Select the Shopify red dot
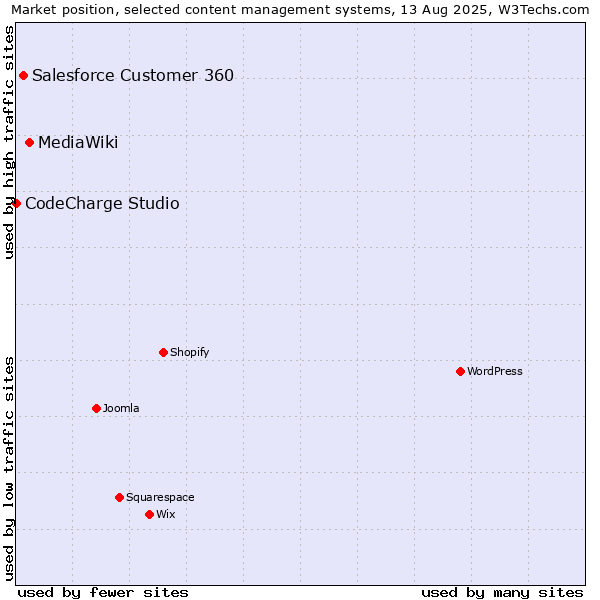Screen dimensions: 600x600 (163, 352)
